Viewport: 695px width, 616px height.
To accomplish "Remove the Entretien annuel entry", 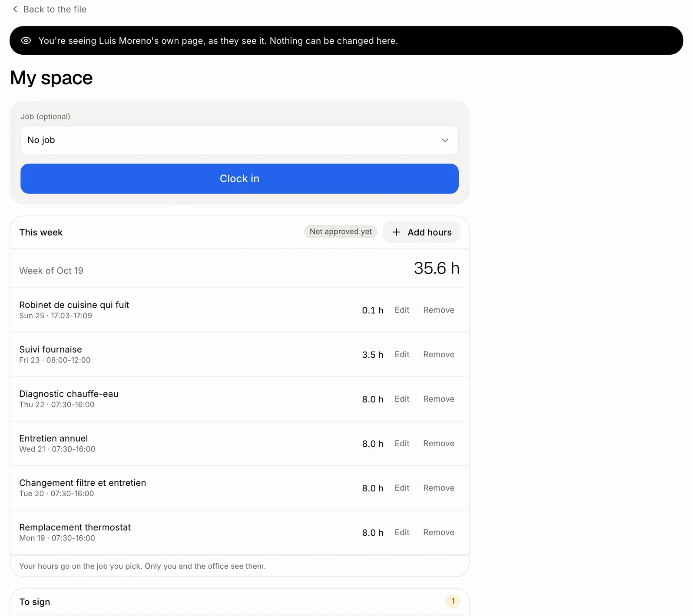I will coord(439,443).
